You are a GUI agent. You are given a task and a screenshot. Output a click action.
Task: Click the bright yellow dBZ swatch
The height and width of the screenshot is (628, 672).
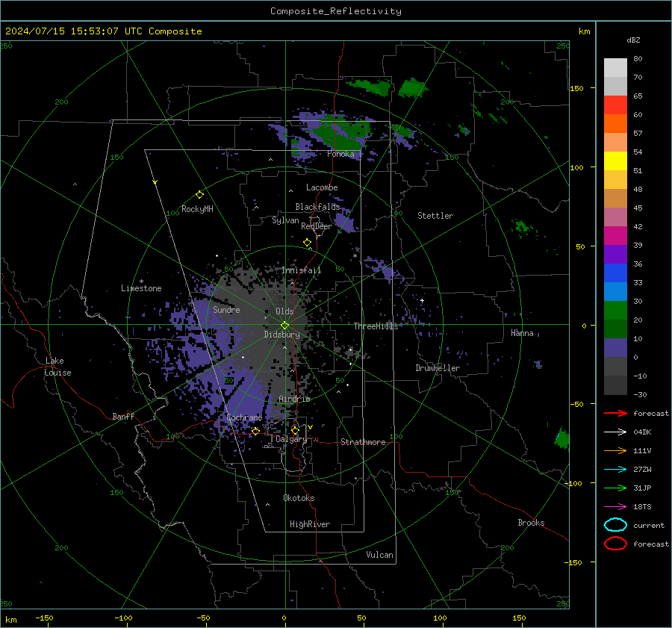615,161
